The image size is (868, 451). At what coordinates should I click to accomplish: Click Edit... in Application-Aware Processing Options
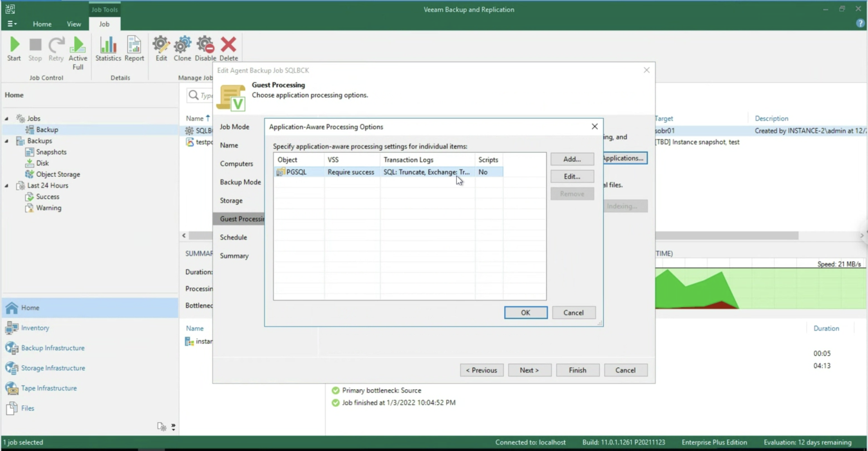(x=572, y=176)
